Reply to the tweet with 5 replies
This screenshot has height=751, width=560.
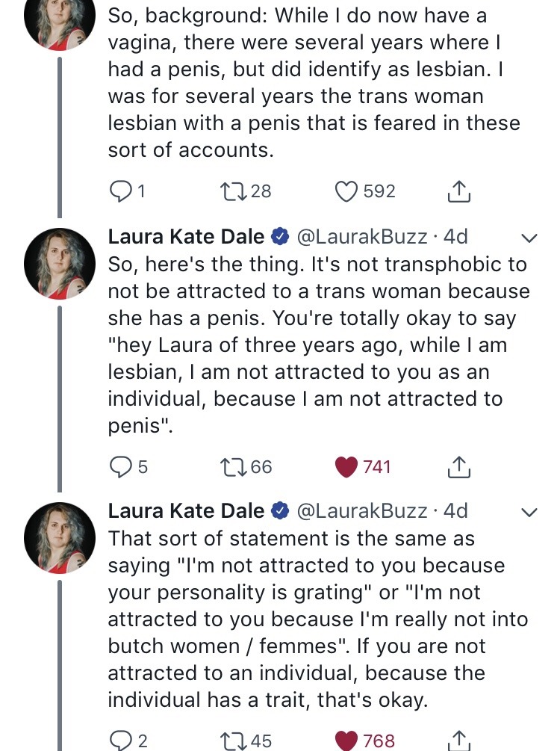point(120,467)
